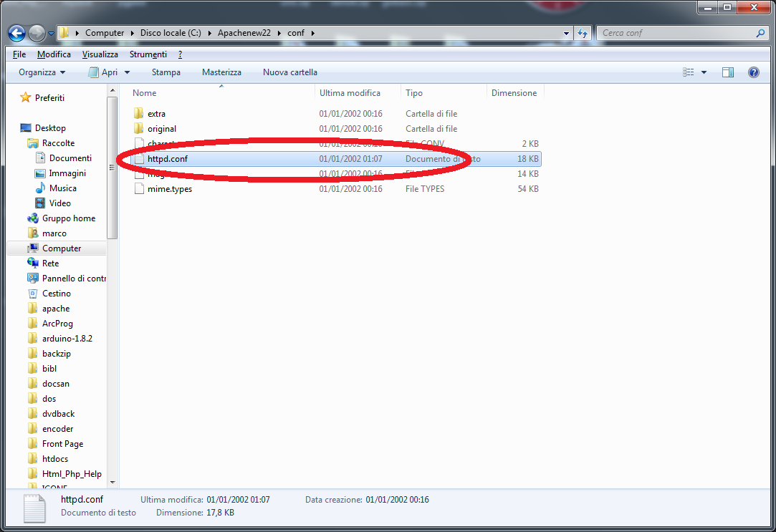Click the Back navigation arrow button

[17, 33]
